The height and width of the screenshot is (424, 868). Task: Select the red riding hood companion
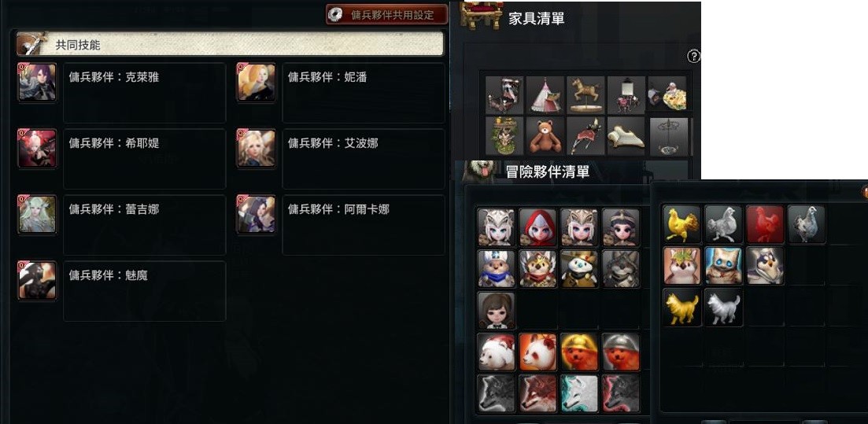click(537, 227)
